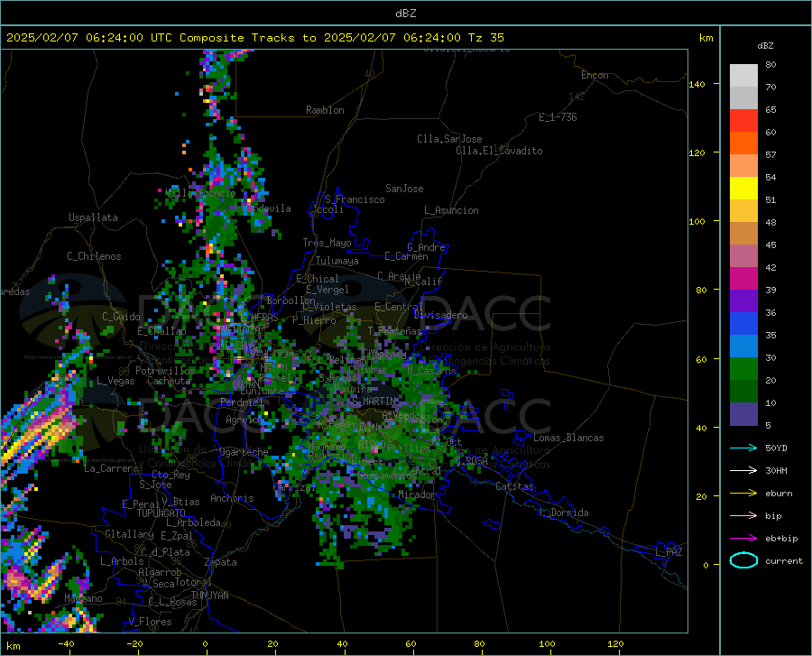This screenshot has height=656, width=812.
Task: Click the SanJose map label
Action: tap(404, 189)
